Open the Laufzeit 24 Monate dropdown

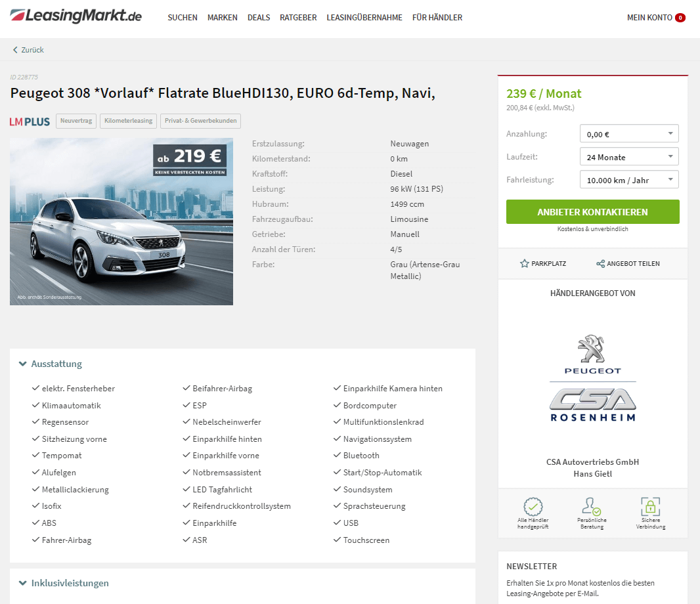[x=629, y=157]
